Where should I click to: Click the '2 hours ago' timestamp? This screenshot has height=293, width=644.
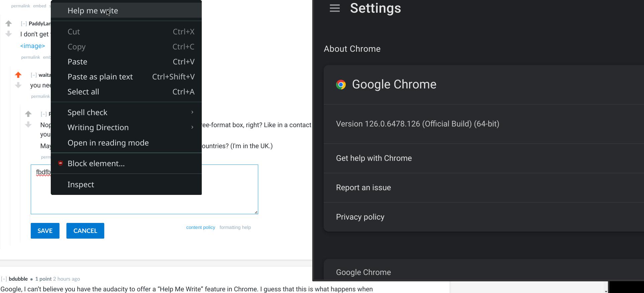(66, 279)
